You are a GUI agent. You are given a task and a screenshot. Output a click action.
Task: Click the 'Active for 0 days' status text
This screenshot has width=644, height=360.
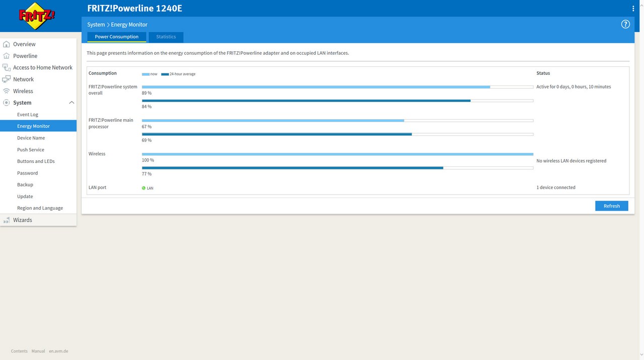pos(574,87)
